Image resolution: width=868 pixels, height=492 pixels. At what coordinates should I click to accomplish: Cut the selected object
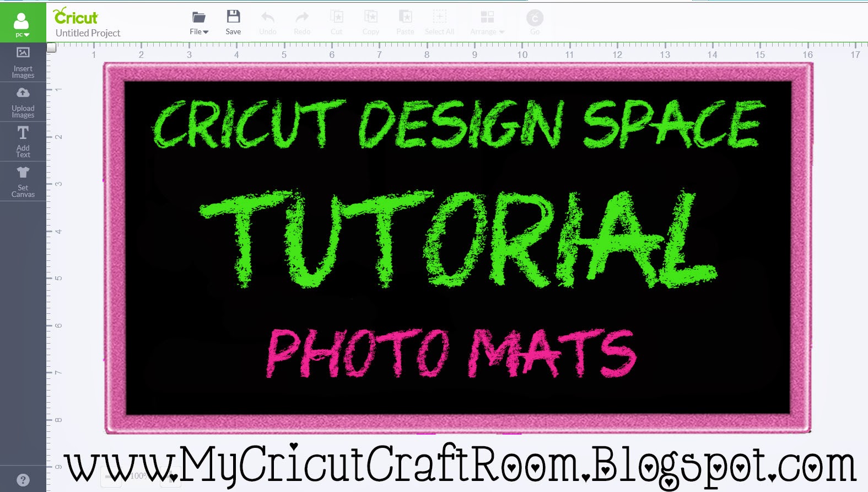point(337,23)
